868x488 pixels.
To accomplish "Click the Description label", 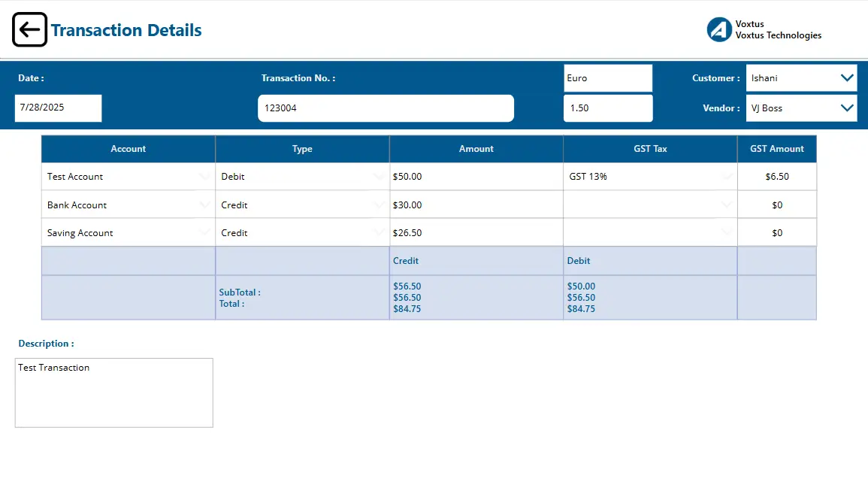I will [x=46, y=344].
